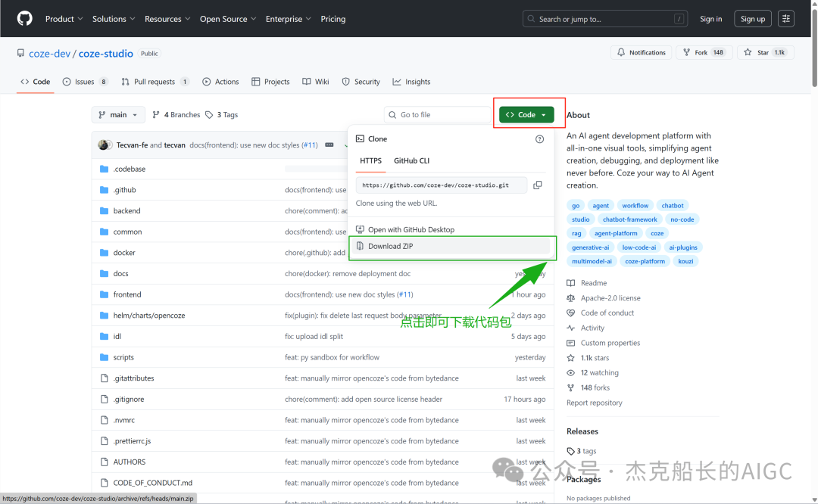The image size is (818, 504).
Task: Click the Sign up button
Action: [x=753, y=19]
